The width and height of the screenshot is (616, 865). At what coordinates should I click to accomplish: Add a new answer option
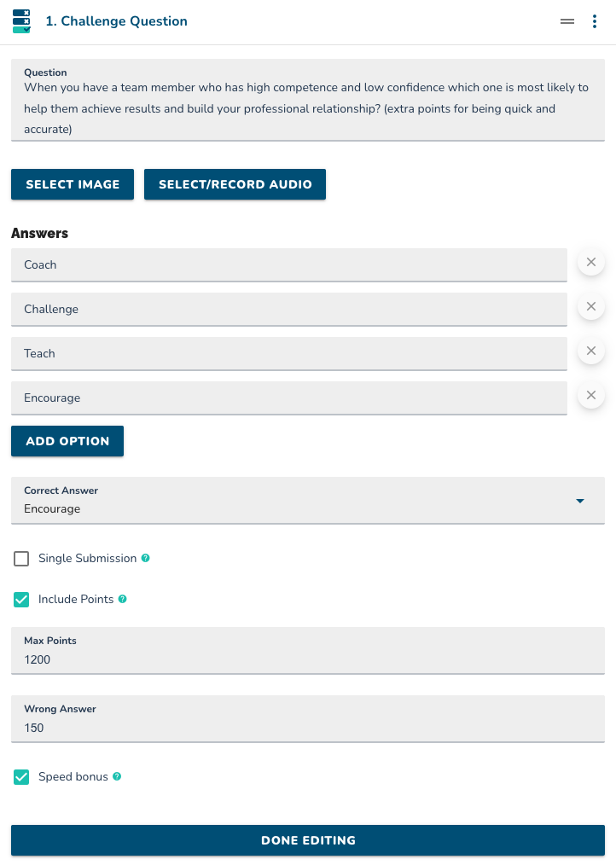pyautogui.click(x=67, y=441)
